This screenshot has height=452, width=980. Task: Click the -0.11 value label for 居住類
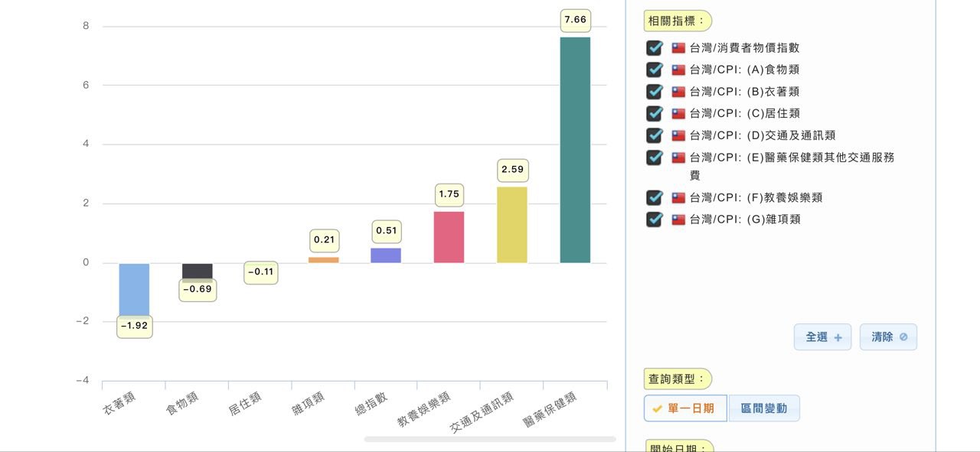pos(260,272)
